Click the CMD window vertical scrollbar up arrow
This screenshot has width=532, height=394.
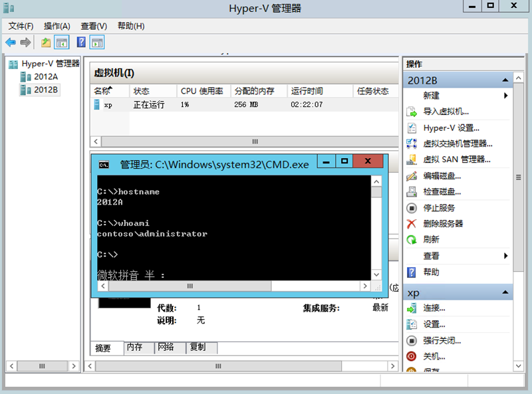click(x=376, y=182)
